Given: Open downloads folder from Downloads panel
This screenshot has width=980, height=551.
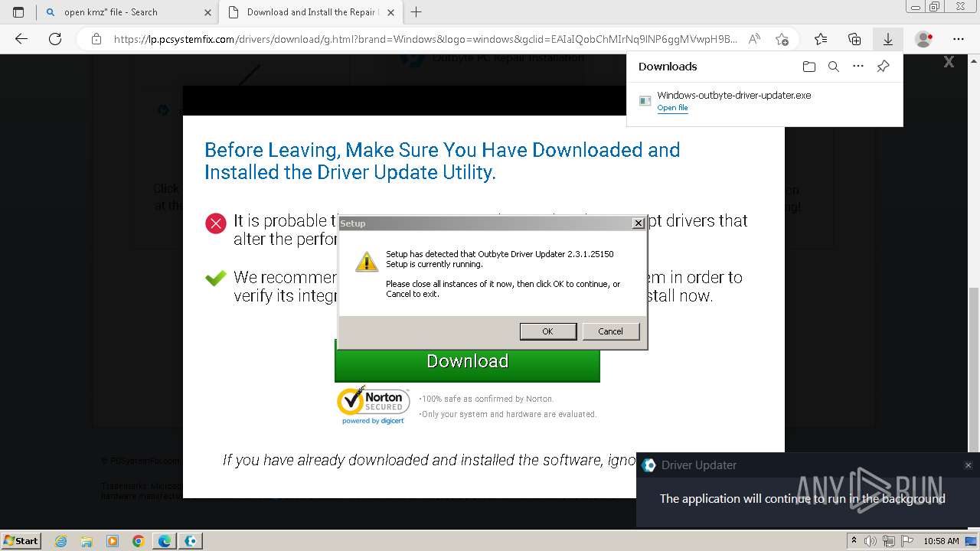Looking at the screenshot, I should pos(809,67).
